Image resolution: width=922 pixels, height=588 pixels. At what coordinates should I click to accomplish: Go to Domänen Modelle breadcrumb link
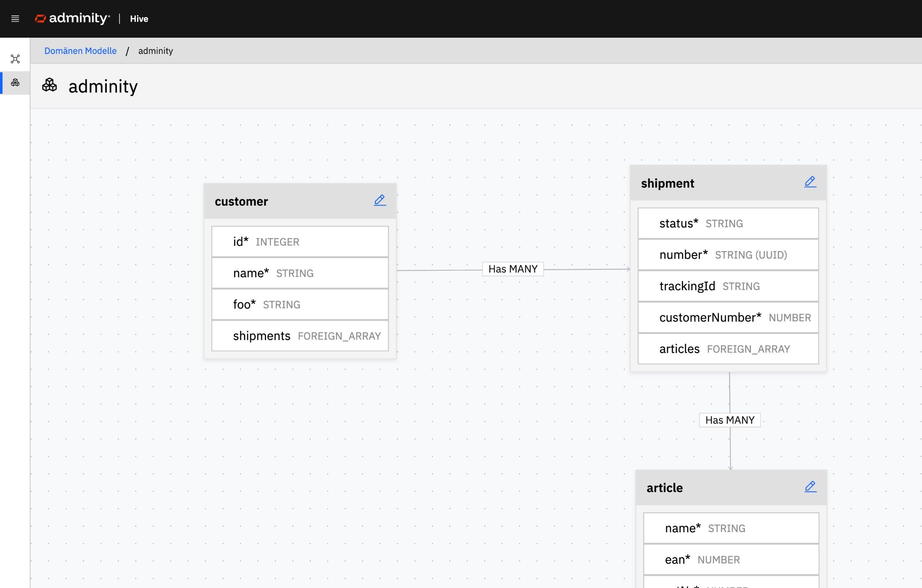(80, 51)
